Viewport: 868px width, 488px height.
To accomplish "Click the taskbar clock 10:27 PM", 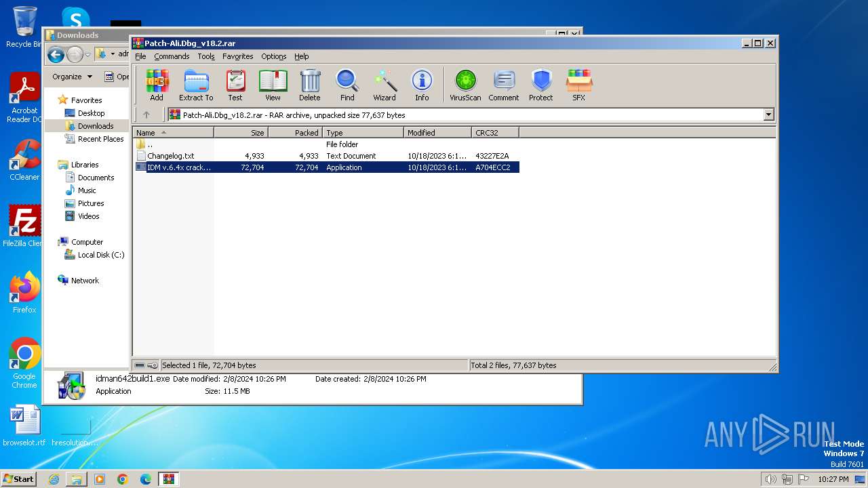I will point(833,479).
